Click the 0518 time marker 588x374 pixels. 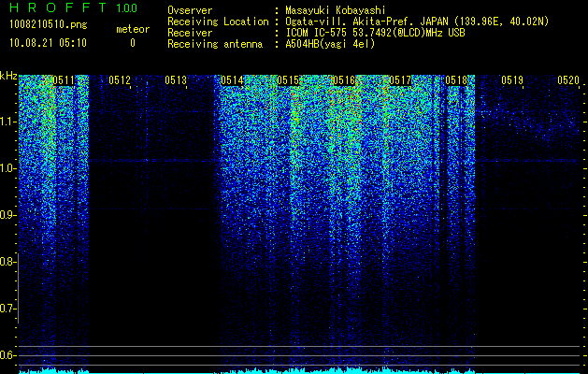[456, 79]
